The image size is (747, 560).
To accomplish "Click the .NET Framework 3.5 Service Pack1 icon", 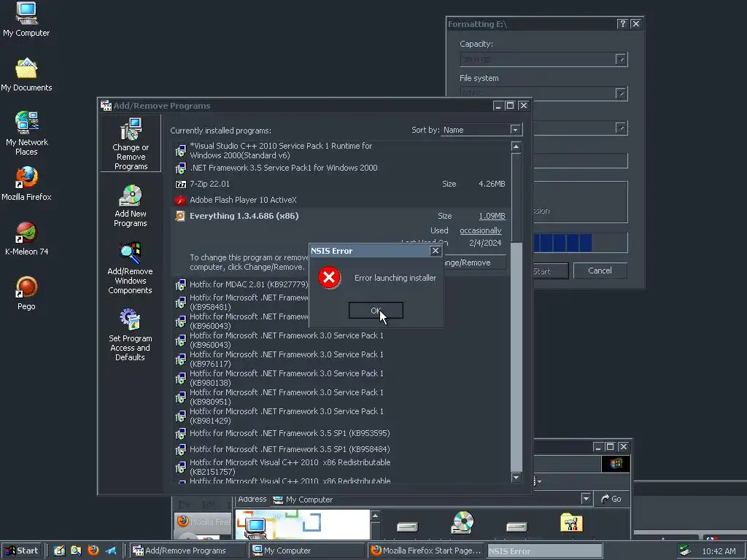I will 181,168.
